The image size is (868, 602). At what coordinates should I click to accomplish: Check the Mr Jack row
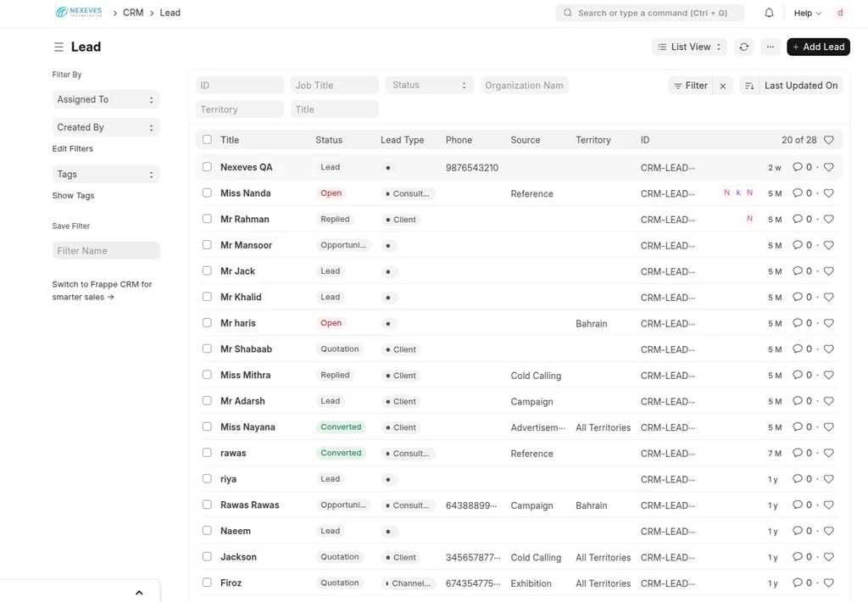pyautogui.click(x=207, y=270)
